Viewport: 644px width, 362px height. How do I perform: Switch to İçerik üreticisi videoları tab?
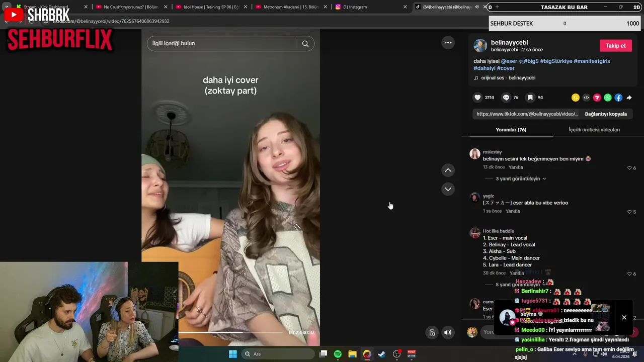594,130
